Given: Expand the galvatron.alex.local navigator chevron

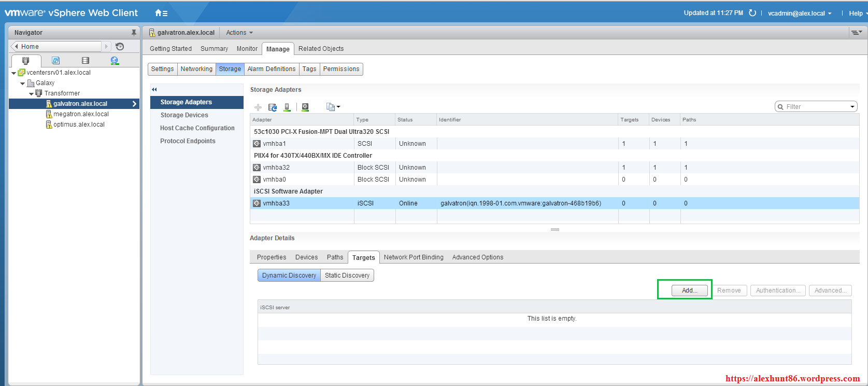Looking at the screenshot, I should click(134, 104).
